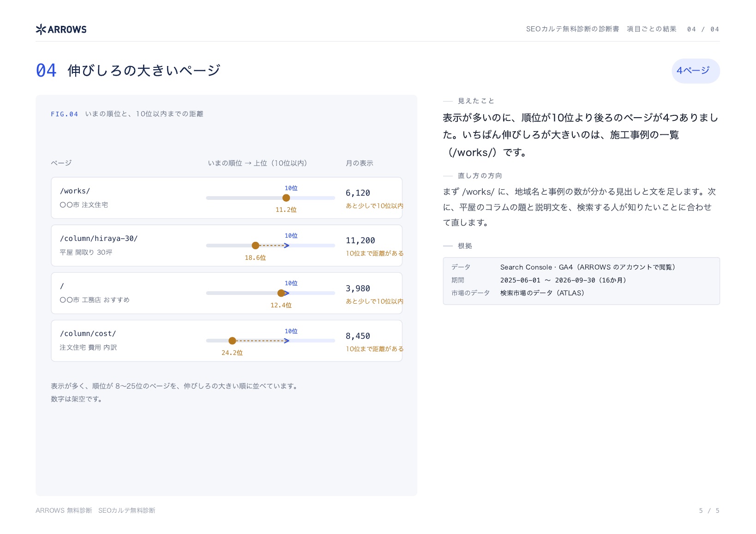The image size is (756, 534).
Task: Click the section number 04
Action: 46,71
